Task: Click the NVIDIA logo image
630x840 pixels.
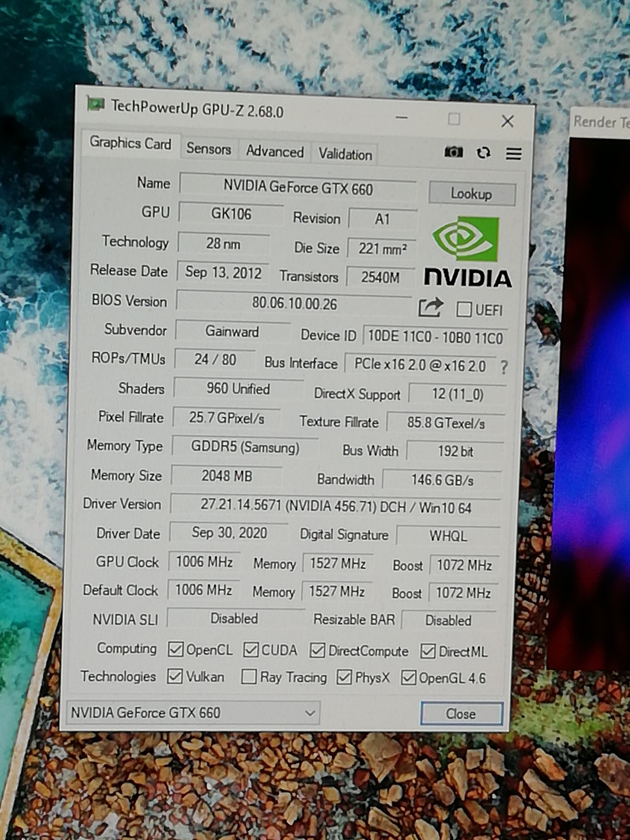Action: point(467,253)
